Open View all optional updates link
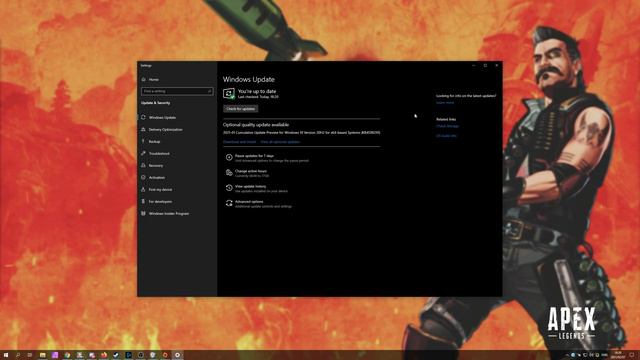640x360 pixels. [280, 142]
